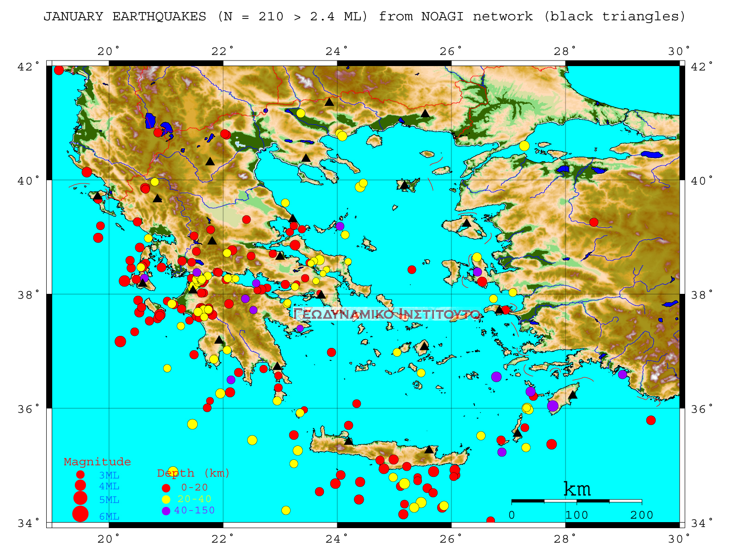Click the 5ML magnitude legend circle

coord(80,498)
